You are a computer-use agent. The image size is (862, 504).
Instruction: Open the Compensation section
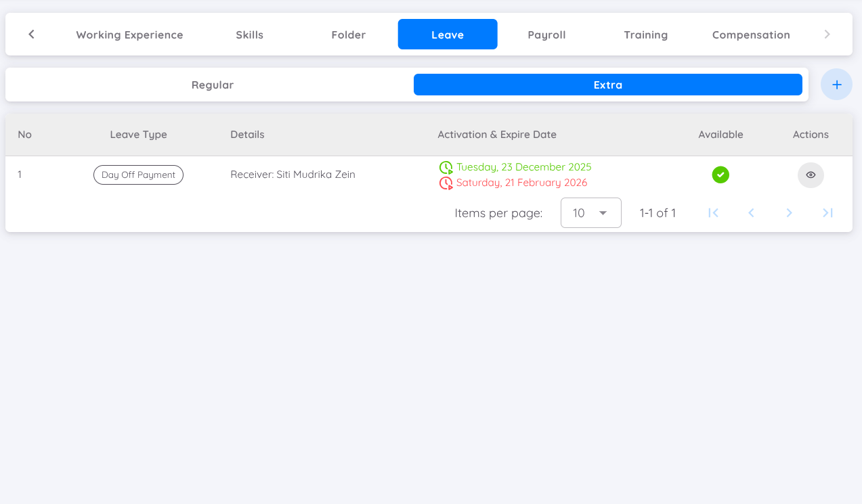[750, 35]
